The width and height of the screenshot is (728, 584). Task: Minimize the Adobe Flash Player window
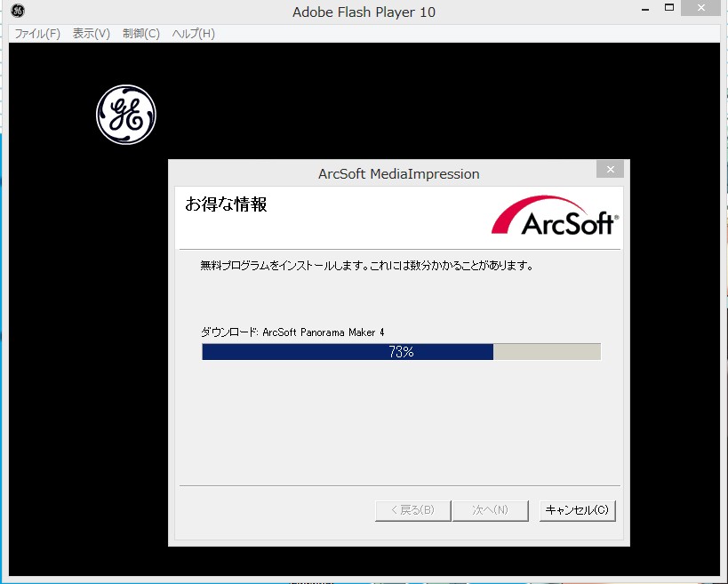(x=645, y=9)
